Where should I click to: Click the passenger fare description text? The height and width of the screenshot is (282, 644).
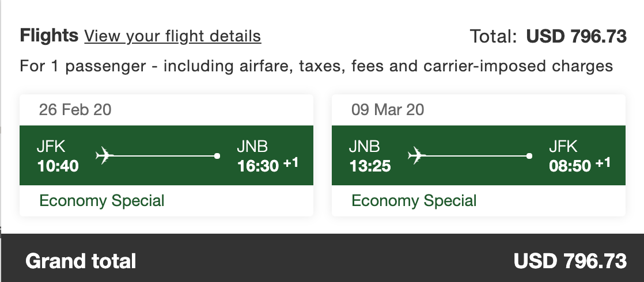pos(316,66)
